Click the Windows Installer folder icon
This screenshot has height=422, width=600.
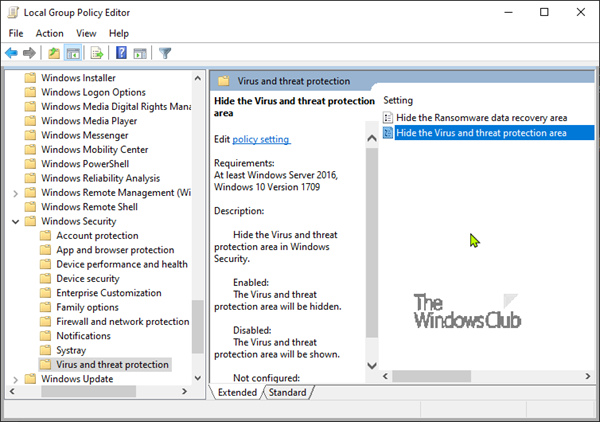click(x=30, y=78)
